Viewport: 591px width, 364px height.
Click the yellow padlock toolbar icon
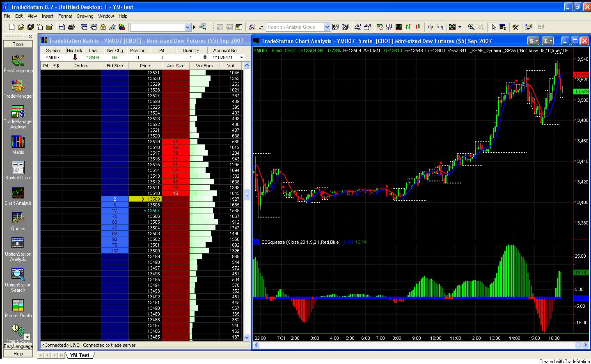[x=103, y=27]
